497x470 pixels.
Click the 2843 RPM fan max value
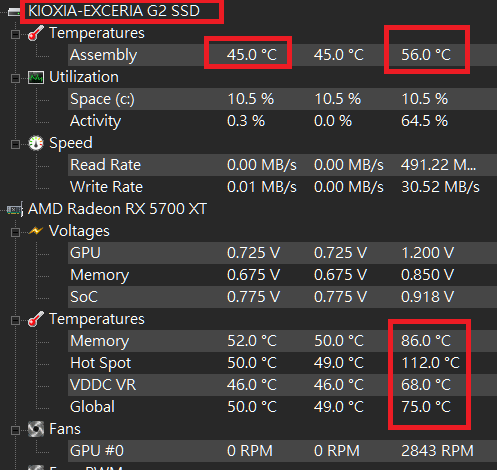437,451
